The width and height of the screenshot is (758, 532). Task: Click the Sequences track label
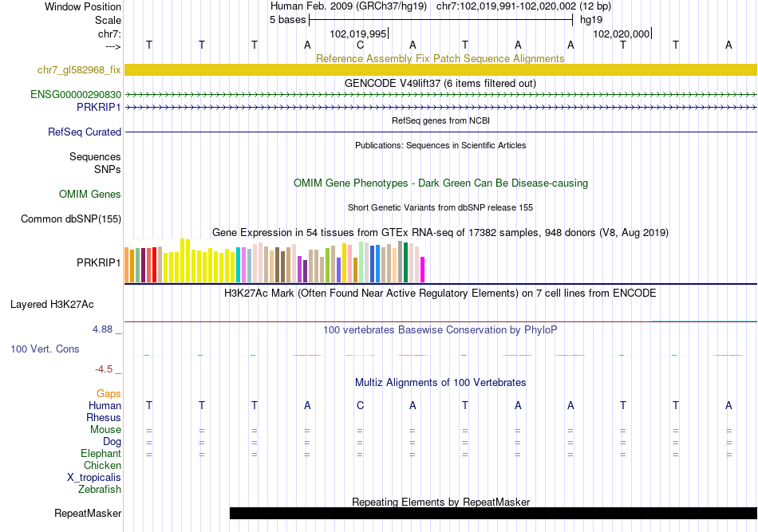coord(95,156)
